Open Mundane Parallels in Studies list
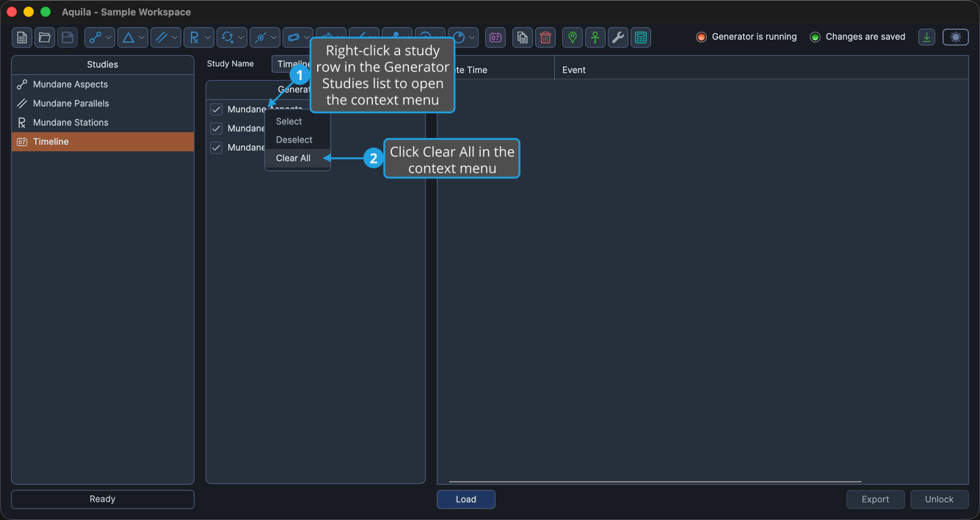Screen dimensions: 980x520 click(103, 104)
